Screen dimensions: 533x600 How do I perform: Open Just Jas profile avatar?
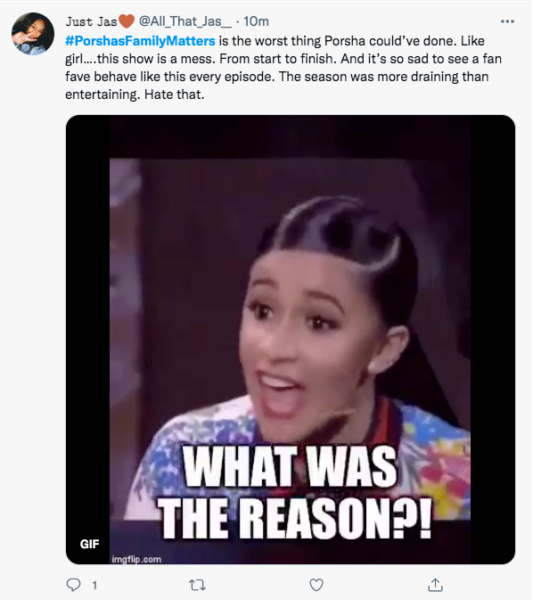click(x=33, y=34)
